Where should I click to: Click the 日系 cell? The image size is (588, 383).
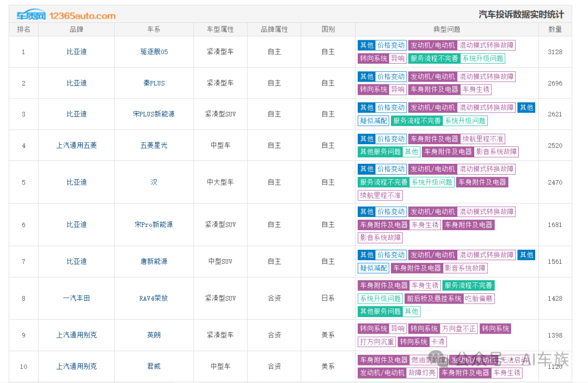click(328, 298)
